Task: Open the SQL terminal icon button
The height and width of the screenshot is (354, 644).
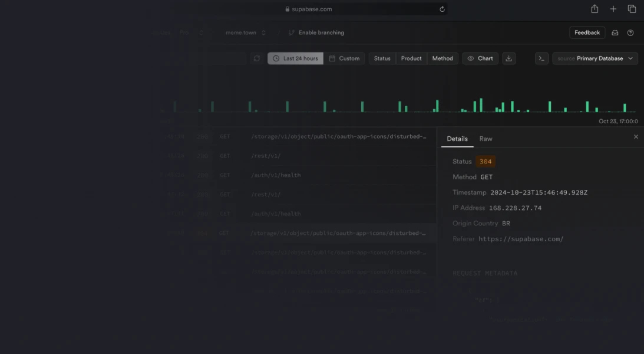Action: coord(541,58)
